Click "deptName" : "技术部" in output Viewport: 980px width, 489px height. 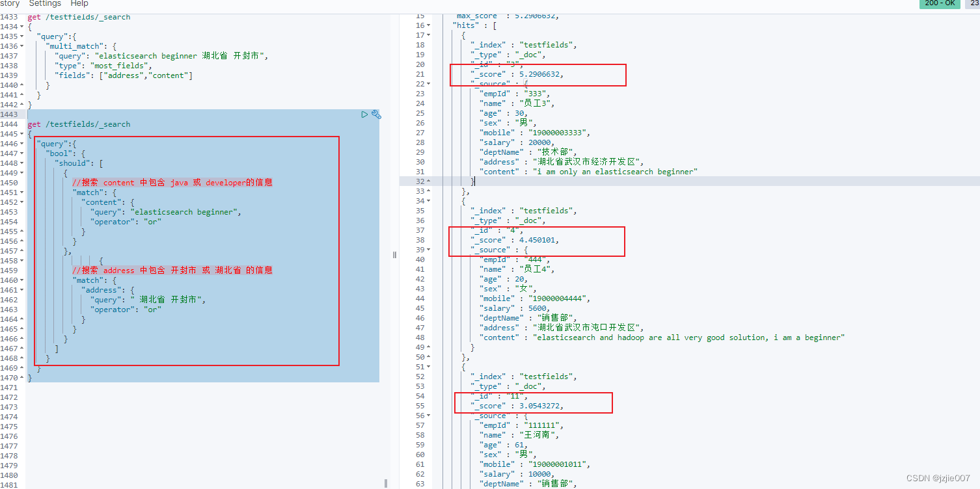coord(528,152)
